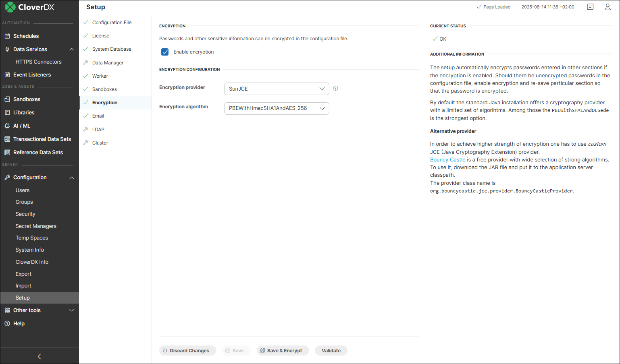This screenshot has height=364, width=620.
Task: Open the AI / ML section icon
Action: [x=8, y=126]
